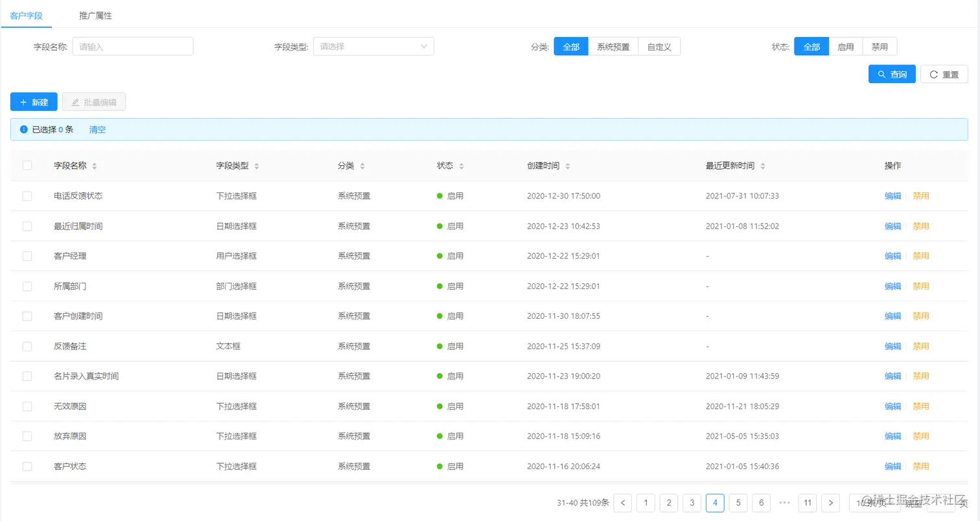This screenshot has width=980, height=521.
Task: Select 分类 filter 全部
Action: tap(571, 47)
